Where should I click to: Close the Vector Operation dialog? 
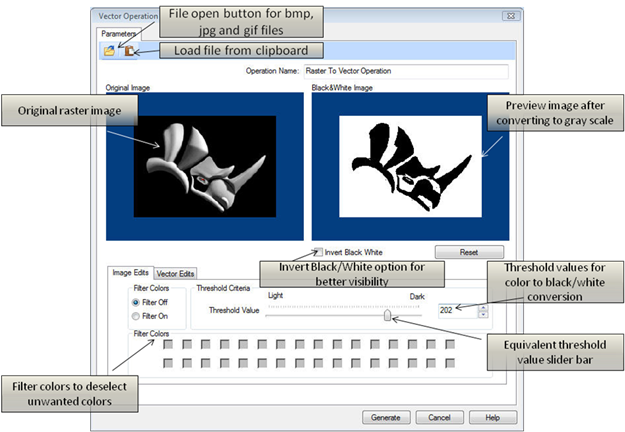click(x=510, y=16)
